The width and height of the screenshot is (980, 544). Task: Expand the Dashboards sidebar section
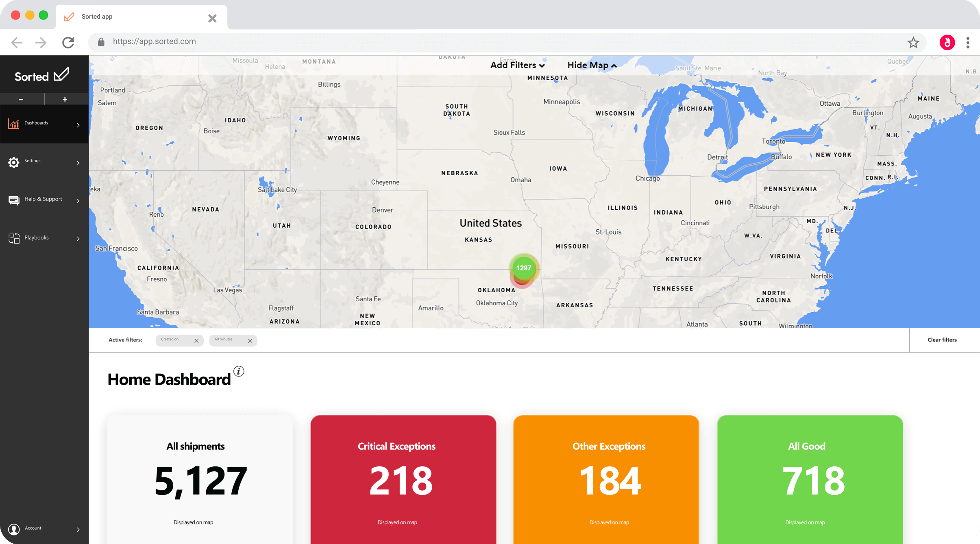(x=78, y=124)
